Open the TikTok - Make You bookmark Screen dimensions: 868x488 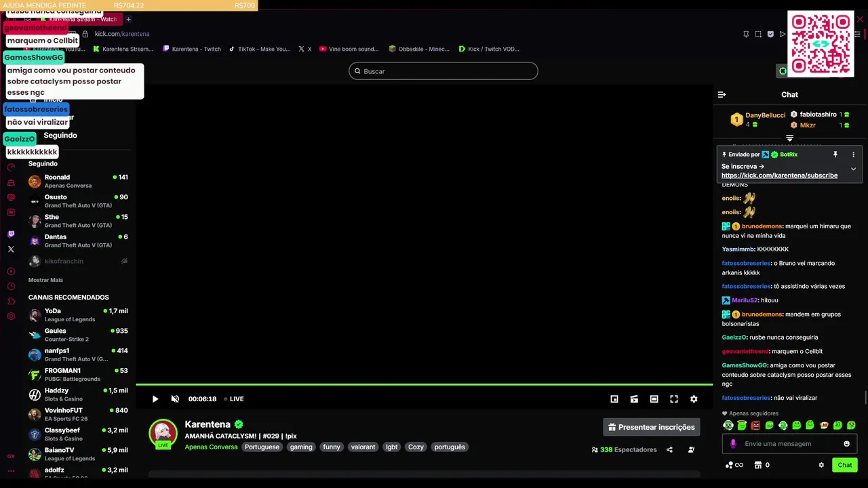[x=260, y=49]
